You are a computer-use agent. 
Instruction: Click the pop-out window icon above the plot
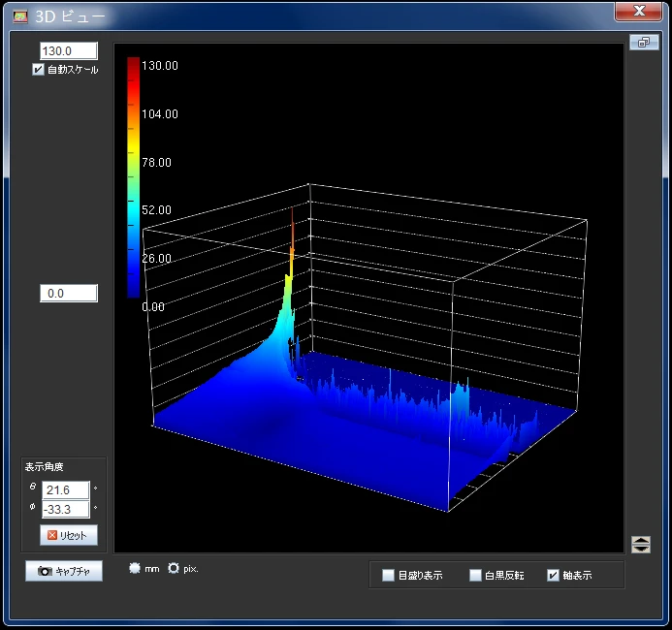point(642,43)
